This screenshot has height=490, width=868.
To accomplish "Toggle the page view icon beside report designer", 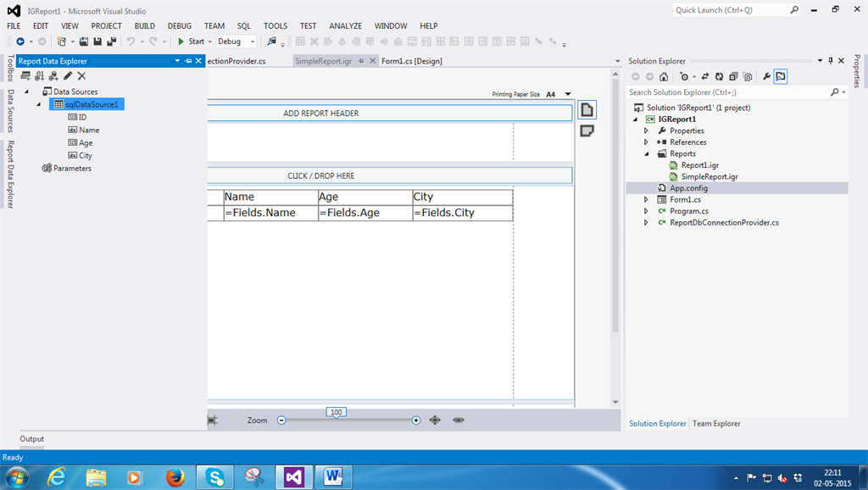I will [587, 110].
